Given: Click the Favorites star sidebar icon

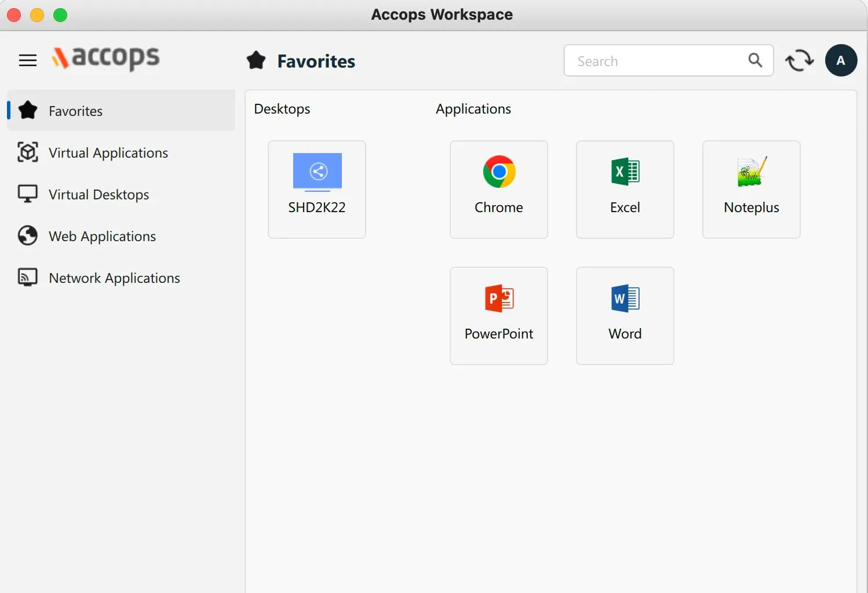Looking at the screenshot, I should 28,110.
